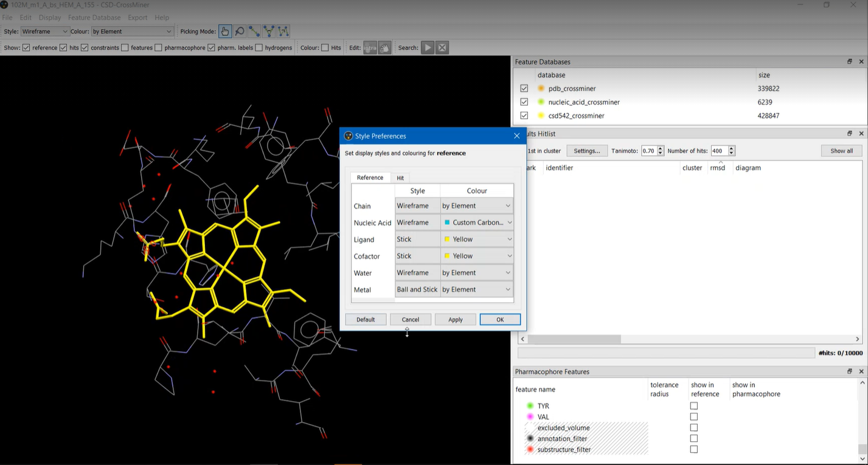Click Apply in Style Preferences
This screenshot has width=868, height=465.
[455, 320]
